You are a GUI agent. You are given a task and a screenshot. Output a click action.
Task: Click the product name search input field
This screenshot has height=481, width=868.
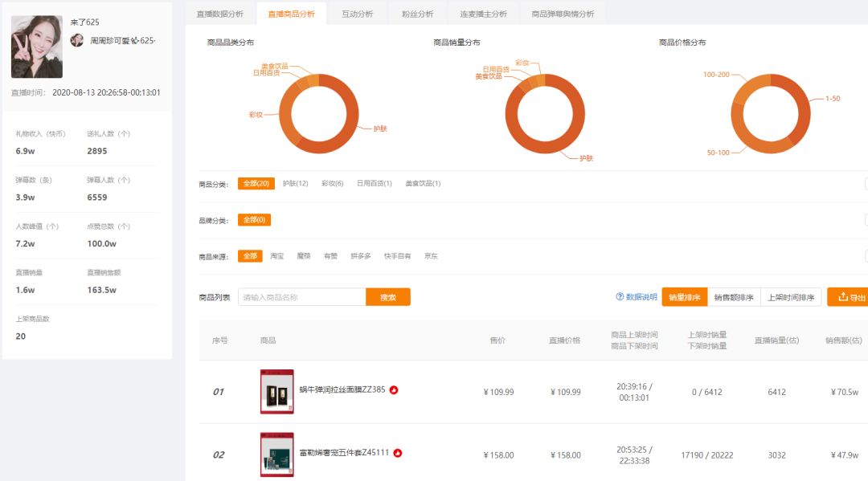point(301,296)
